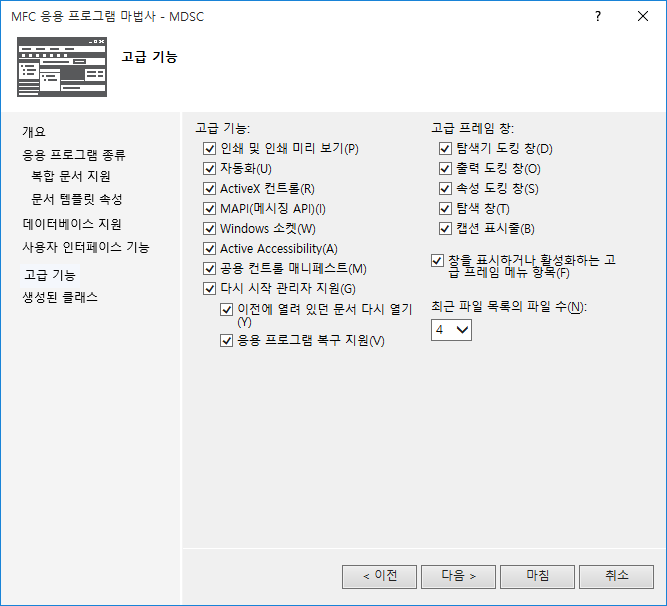Click the help question mark button
This screenshot has width=667, height=606.
click(x=598, y=16)
